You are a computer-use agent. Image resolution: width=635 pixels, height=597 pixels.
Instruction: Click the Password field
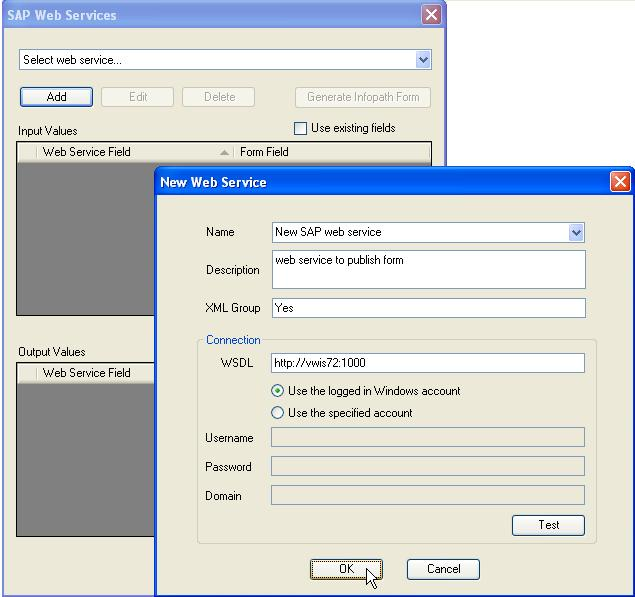428,466
